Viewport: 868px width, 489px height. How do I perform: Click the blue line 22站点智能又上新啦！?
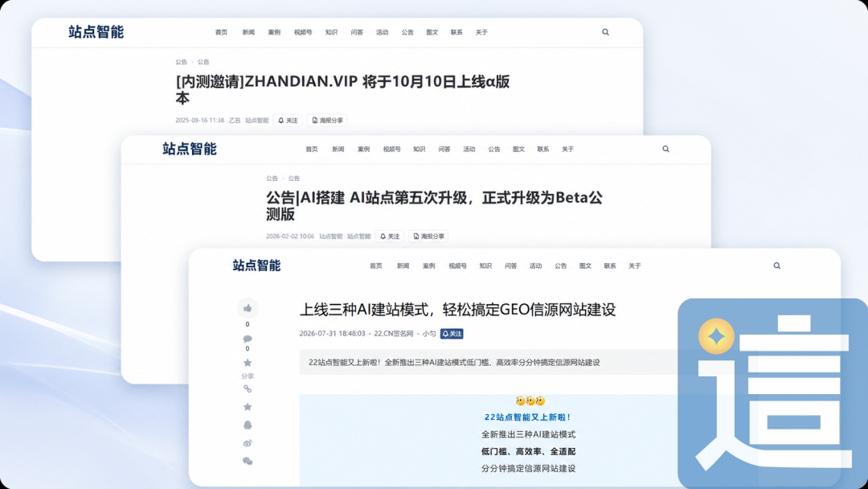528,417
